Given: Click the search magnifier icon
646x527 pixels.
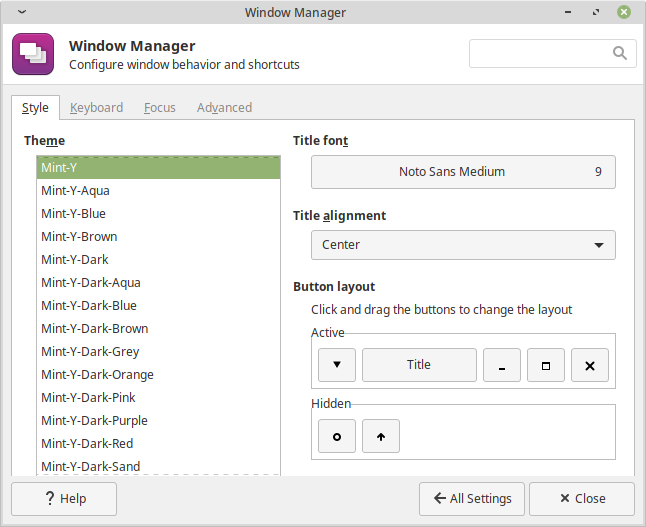Looking at the screenshot, I should click(620, 53).
